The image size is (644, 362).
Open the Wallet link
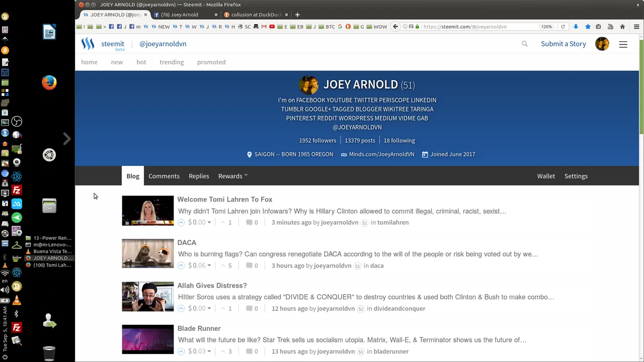tap(546, 176)
